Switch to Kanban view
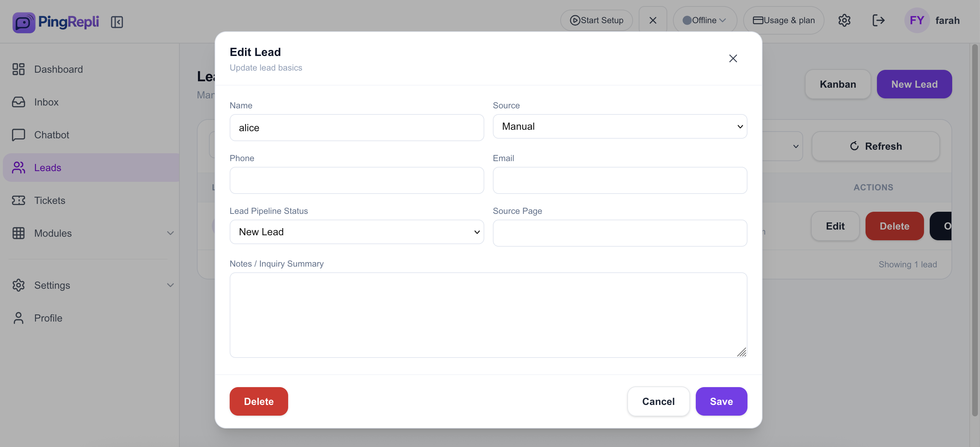 click(837, 84)
